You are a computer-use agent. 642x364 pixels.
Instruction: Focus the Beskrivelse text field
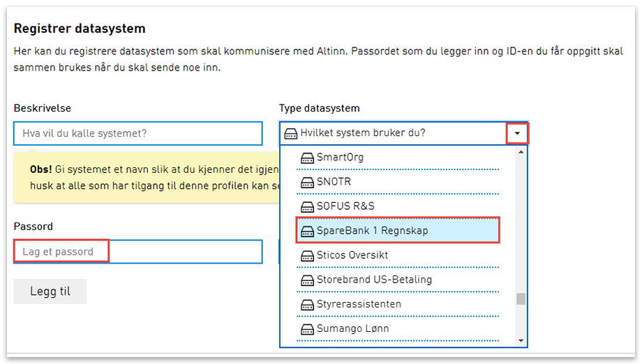click(138, 133)
